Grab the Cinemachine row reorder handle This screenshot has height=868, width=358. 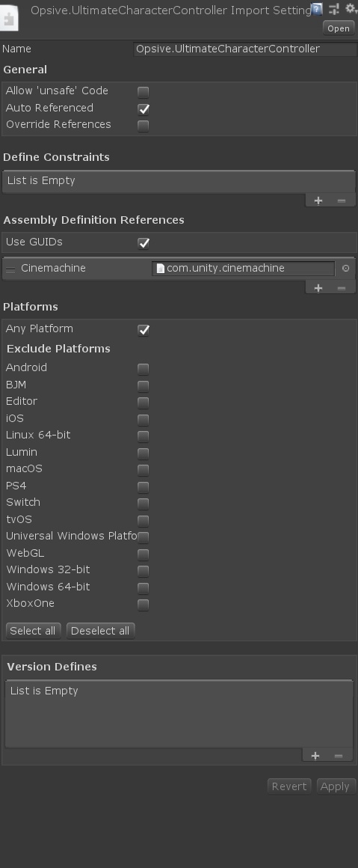pos(10,269)
